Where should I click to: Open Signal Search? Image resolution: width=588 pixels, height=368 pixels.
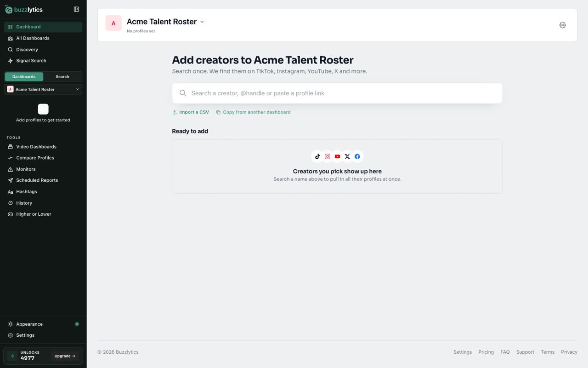coord(43,61)
